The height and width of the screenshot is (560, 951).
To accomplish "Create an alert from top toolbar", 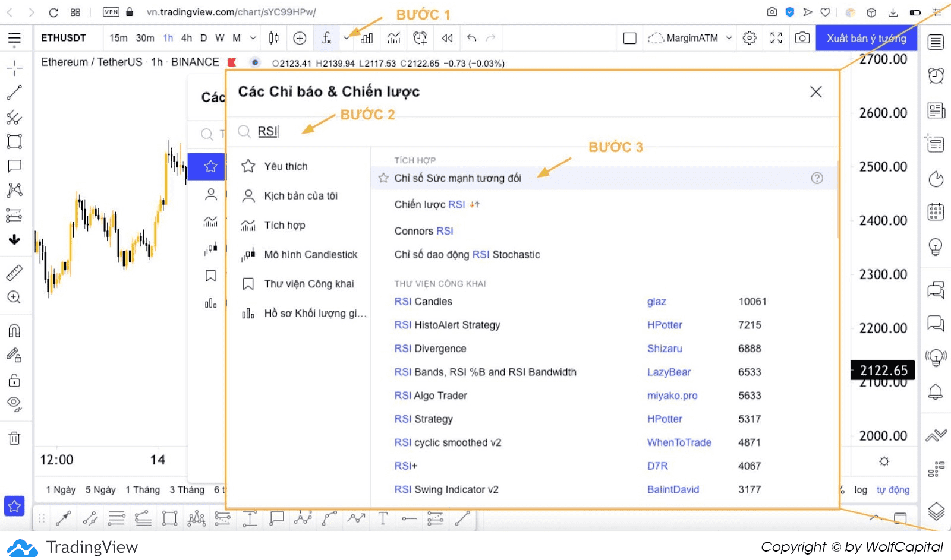I will (420, 38).
